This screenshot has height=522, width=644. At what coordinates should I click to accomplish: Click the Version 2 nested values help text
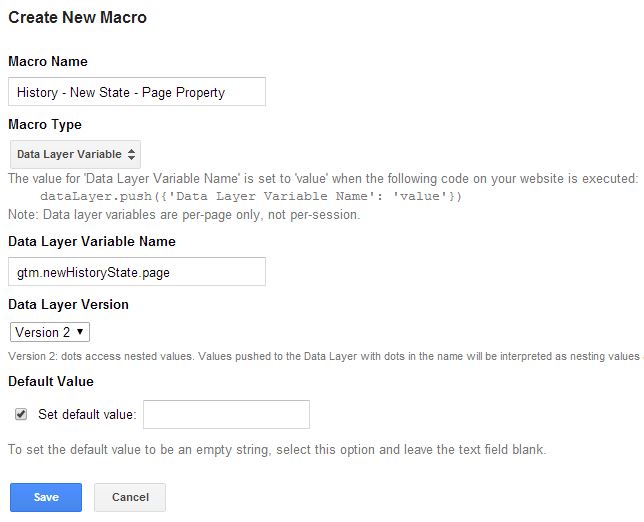[324, 356]
